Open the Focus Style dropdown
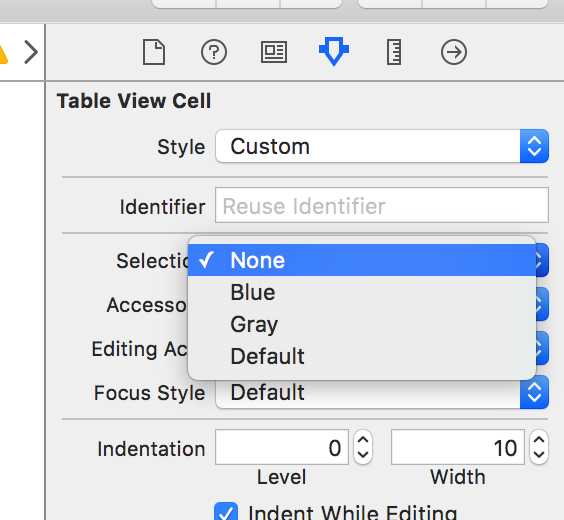This screenshot has width=564, height=520. (382, 392)
